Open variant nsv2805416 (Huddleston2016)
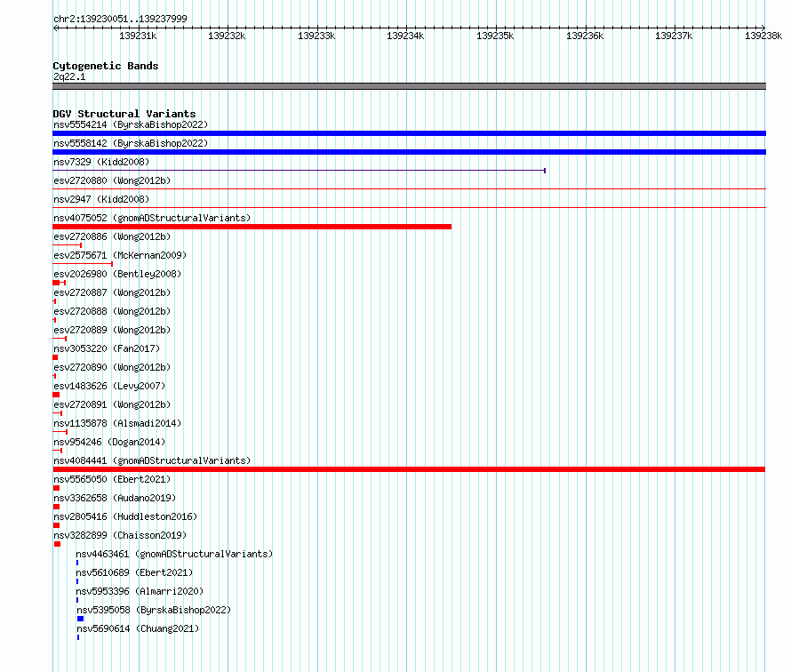This screenshot has height=672, width=791. (x=125, y=516)
